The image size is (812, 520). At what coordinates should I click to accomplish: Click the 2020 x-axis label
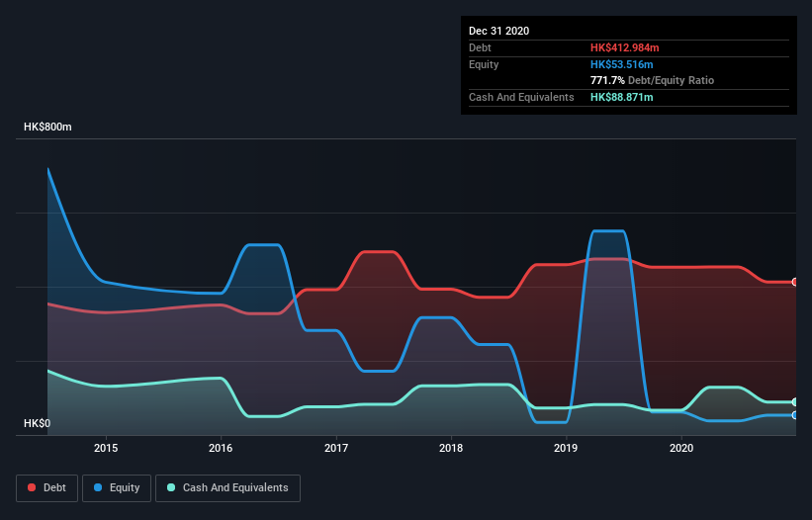coord(681,448)
